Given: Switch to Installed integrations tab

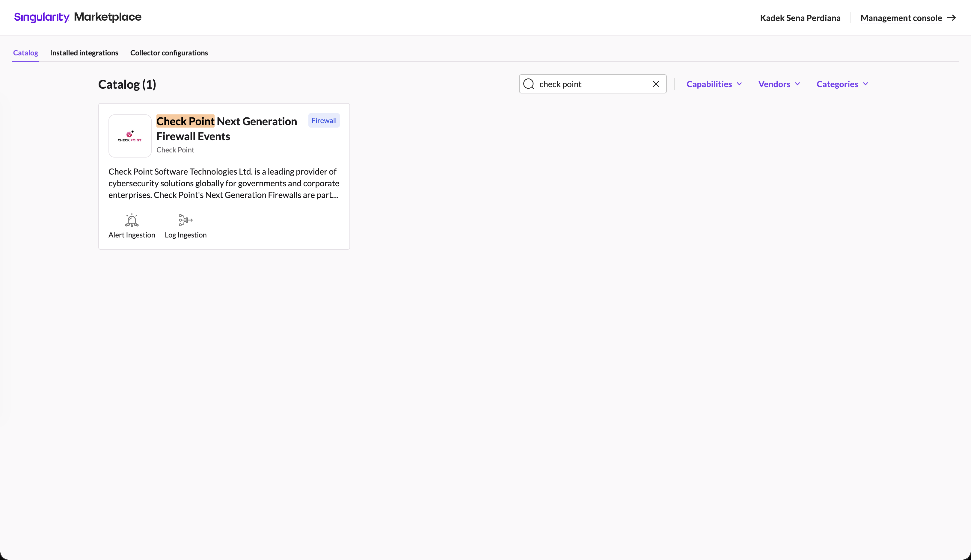Looking at the screenshot, I should (x=84, y=53).
